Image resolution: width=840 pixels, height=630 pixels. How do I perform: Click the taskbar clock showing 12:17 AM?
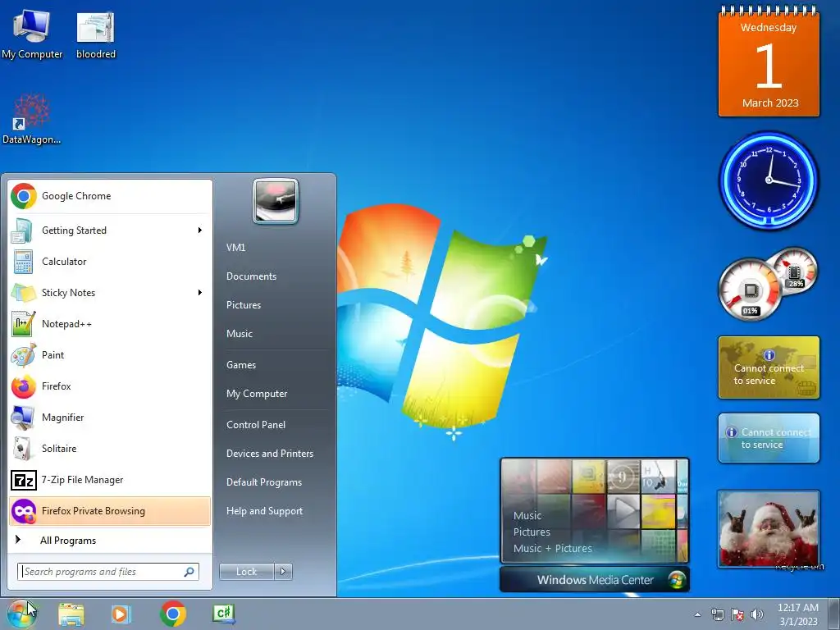pos(797,614)
